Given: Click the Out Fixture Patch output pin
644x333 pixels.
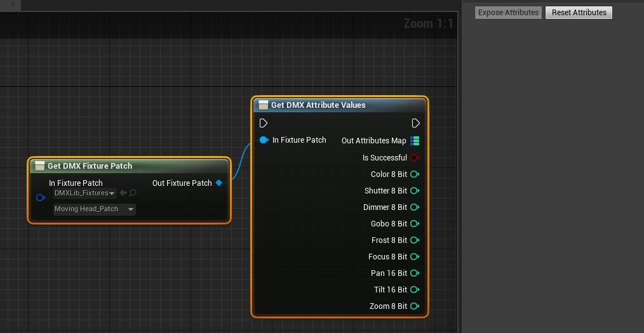Looking at the screenshot, I should tap(219, 183).
